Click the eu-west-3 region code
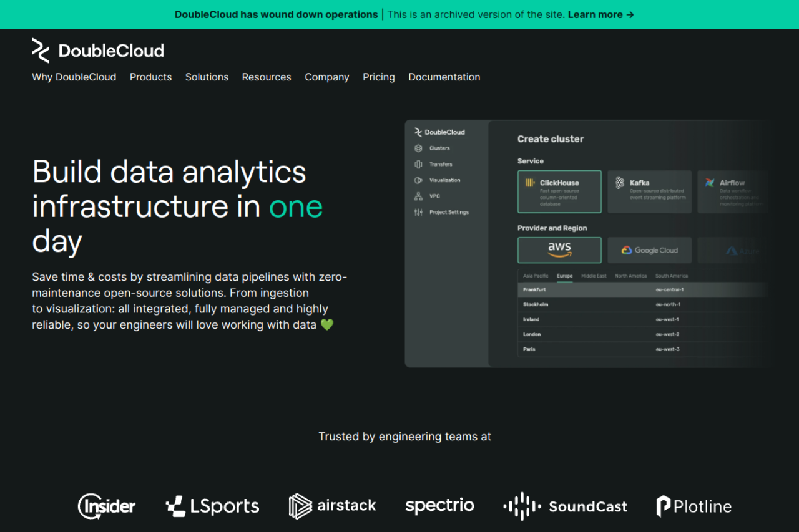The width and height of the screenshot is (799, 532). point(667,349)
